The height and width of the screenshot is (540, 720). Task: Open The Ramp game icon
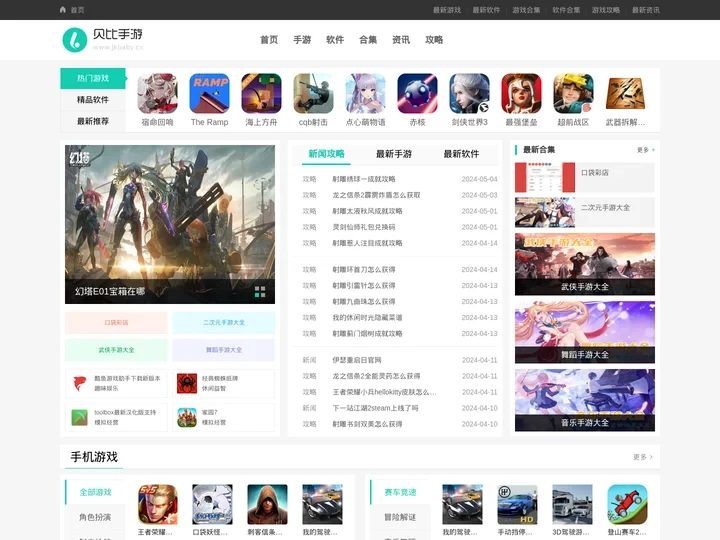point(209,94)
